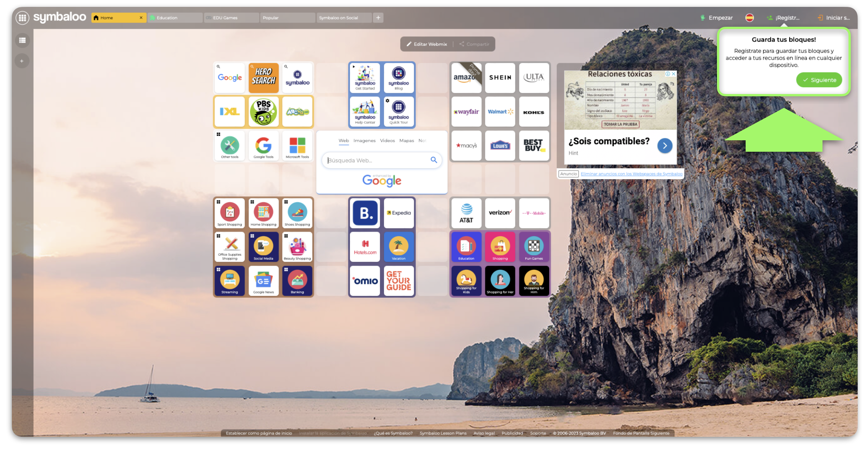Screen dimensions: 868x451
Task: Close the Home webmix tab
Action: pos(141,18)
